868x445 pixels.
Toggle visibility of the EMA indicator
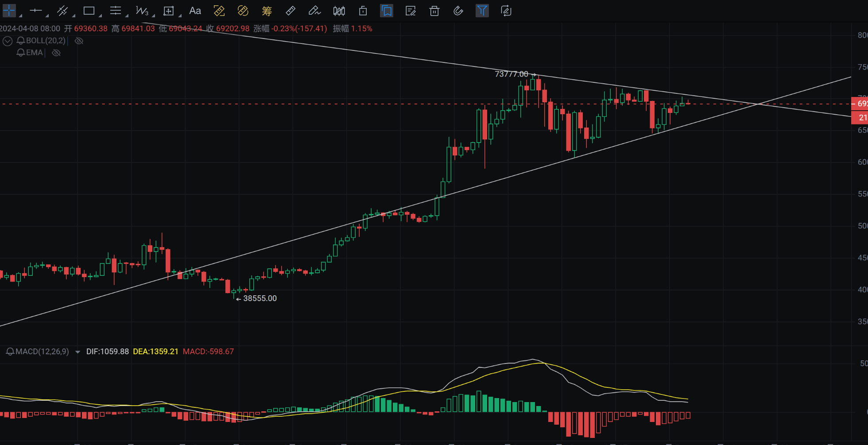pos(56,53)
